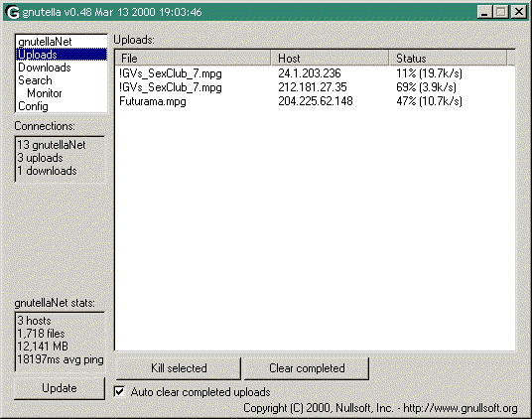This screenshot has width=532, height=419.
Task: Open Monitor under Search
Action: pyautogui.click(x=62, y=93)
